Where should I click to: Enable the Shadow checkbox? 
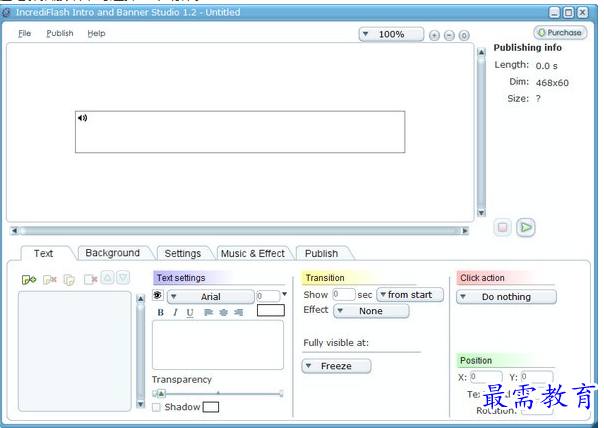(x=156, y=407)
